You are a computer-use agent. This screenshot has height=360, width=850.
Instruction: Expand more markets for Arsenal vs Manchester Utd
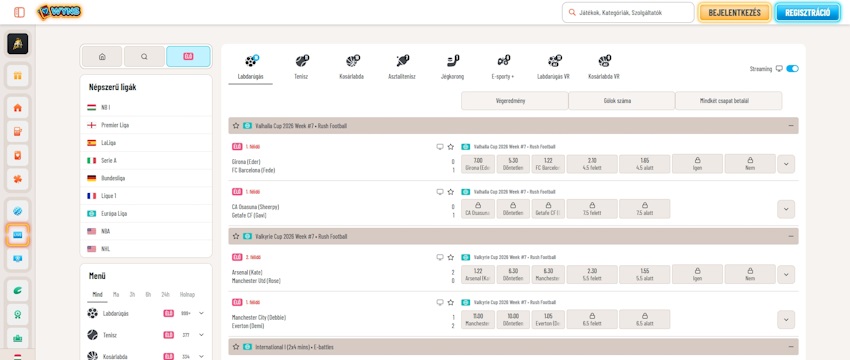point(786,274)
